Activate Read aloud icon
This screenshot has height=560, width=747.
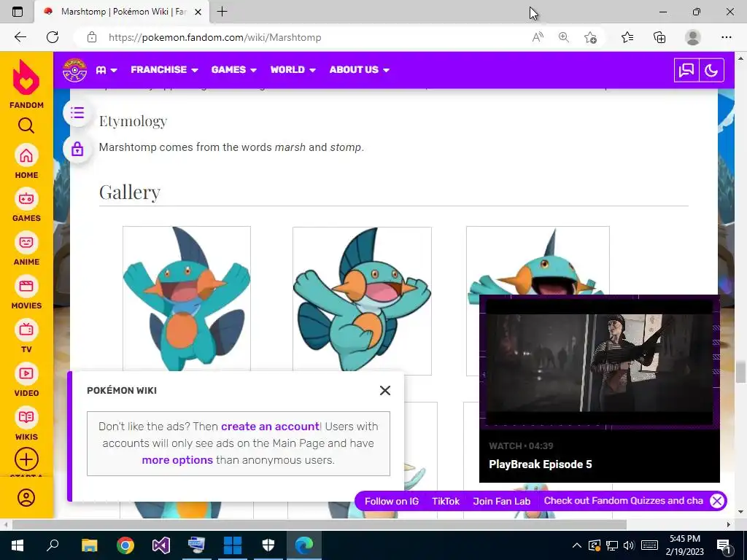538,37
